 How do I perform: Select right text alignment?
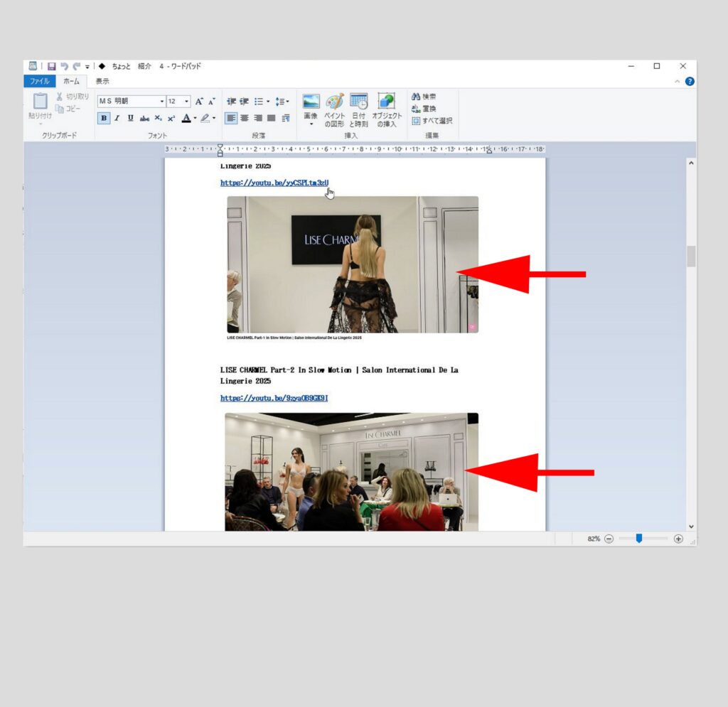(257, 118)
